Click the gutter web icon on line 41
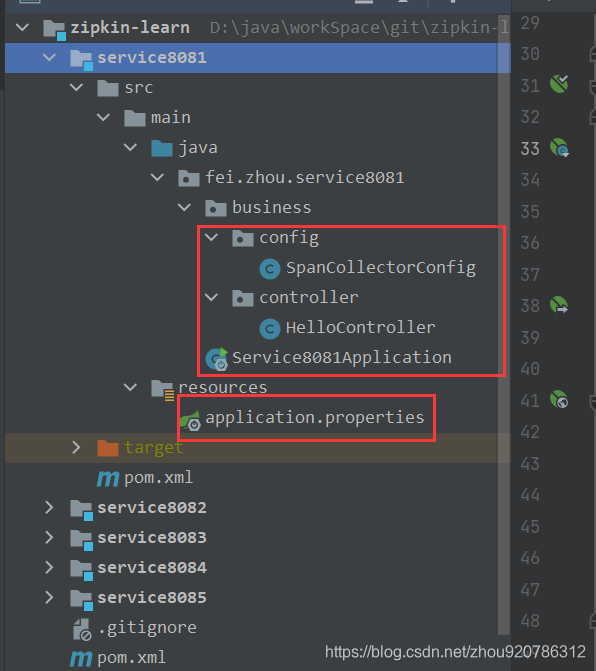Viewport: 596px width, 671px height. coord(559,399)
